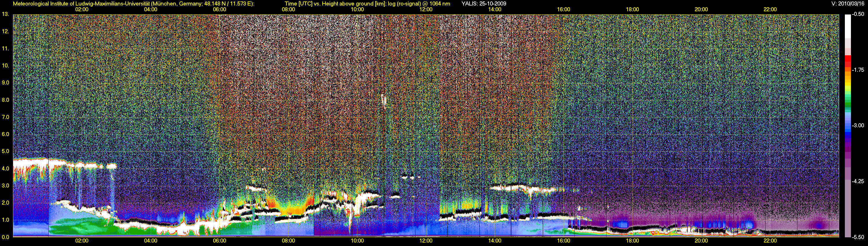Click the -4.25 color scale value
This screenshot has height=246, width=868.
(858, 181)
